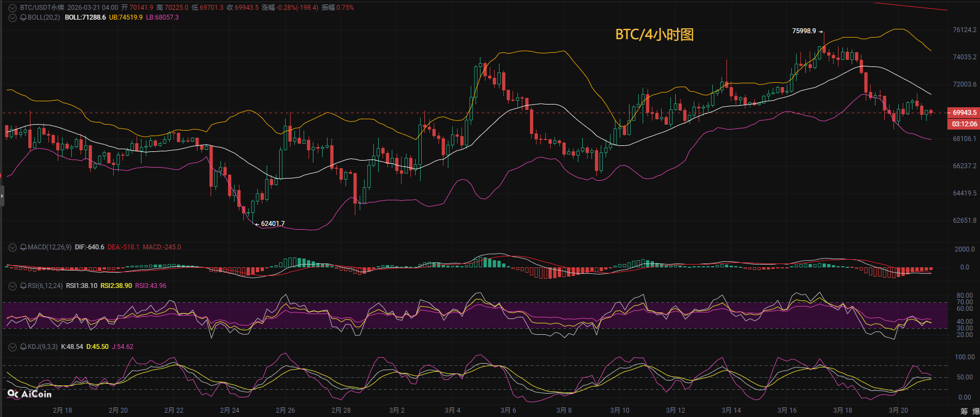The image size is (980, 417).
Task: Click the opening price 70141.9
Action: point(141,8)
